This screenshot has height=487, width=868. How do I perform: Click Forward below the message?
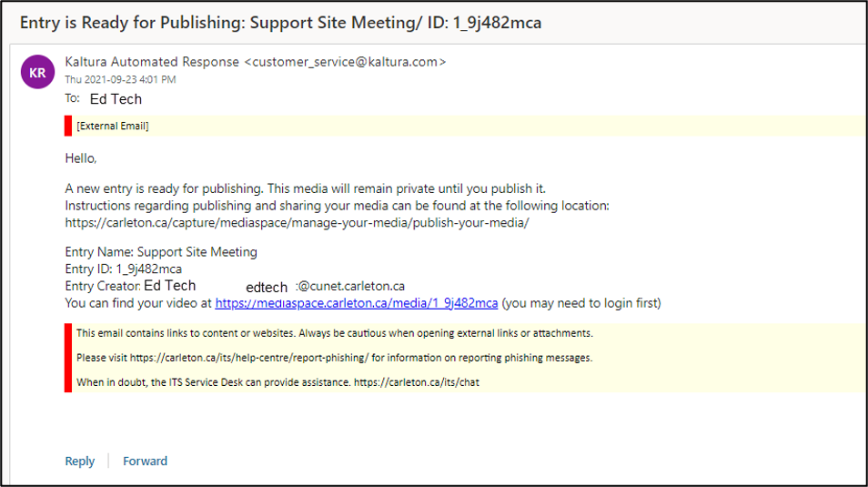point(146,461)
